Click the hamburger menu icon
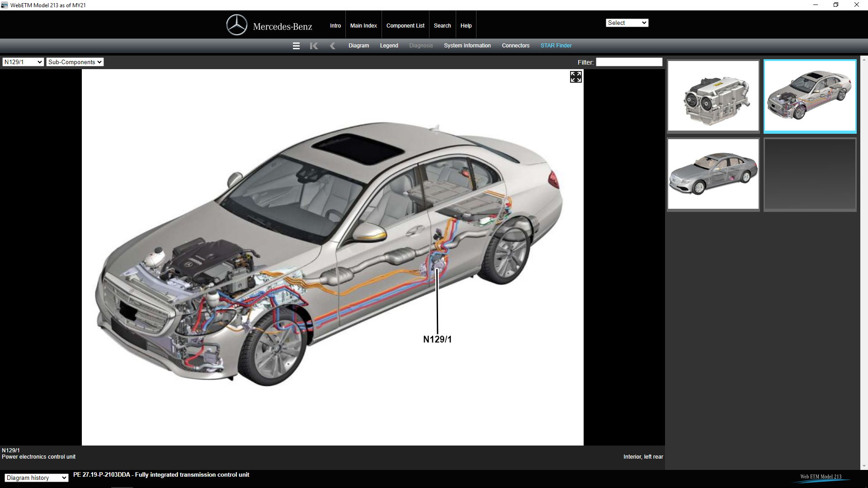The height and width of the screenshot is (488, 868). (x=296, y=46)
